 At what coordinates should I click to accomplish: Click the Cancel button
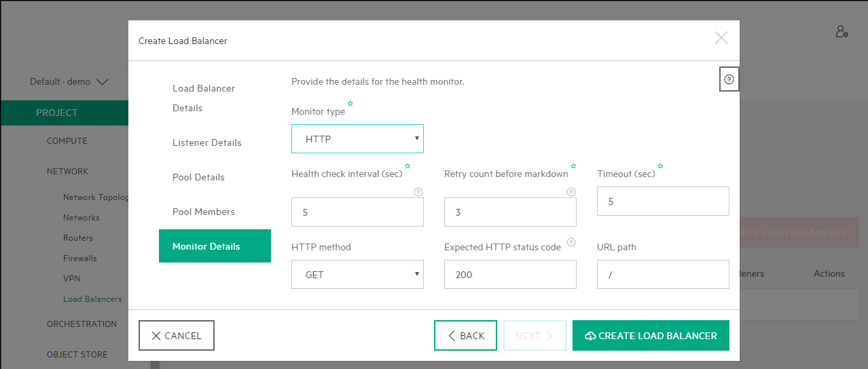coord(177,336)
